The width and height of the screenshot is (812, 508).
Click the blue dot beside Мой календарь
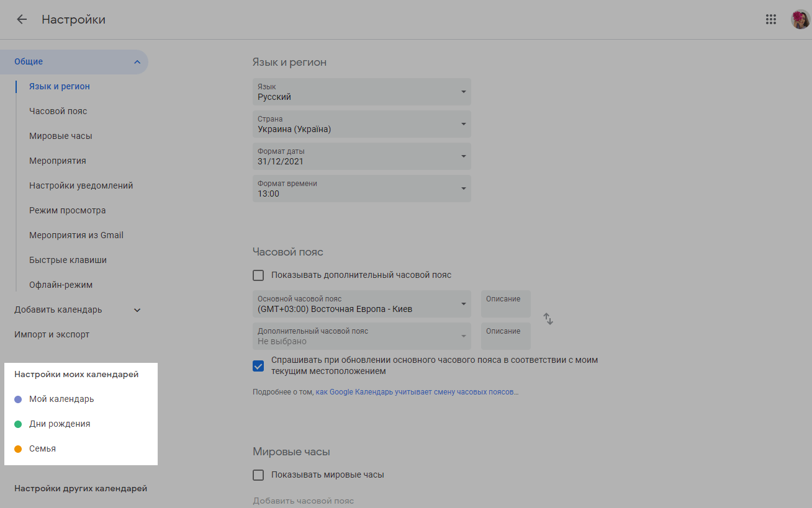click(18, 399)
